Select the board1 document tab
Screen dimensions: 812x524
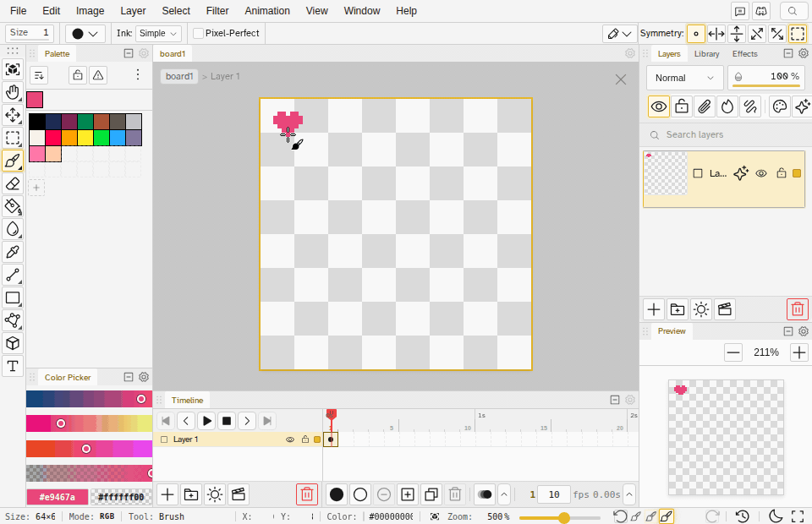tap(173, 54)
